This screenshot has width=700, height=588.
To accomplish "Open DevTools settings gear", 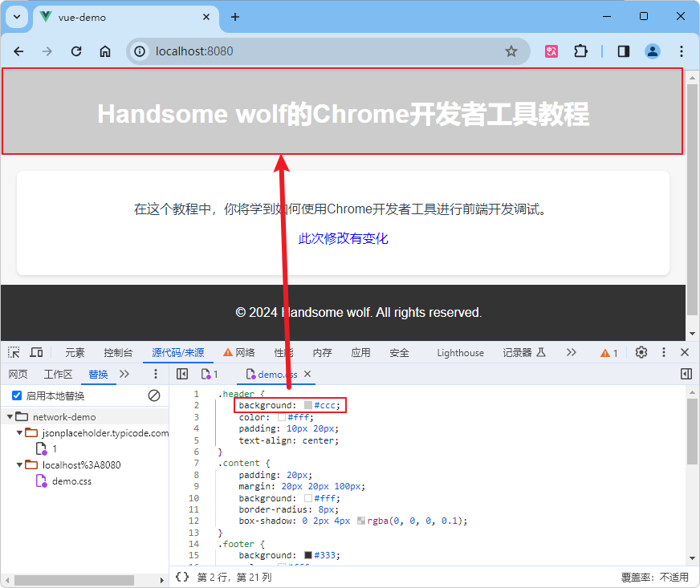I will (x=641, y=352).
